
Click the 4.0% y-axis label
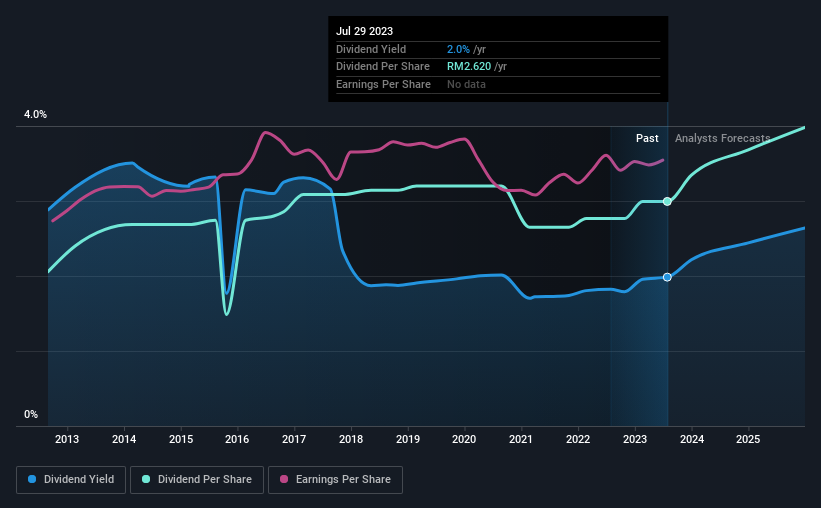tap(35, 114)
